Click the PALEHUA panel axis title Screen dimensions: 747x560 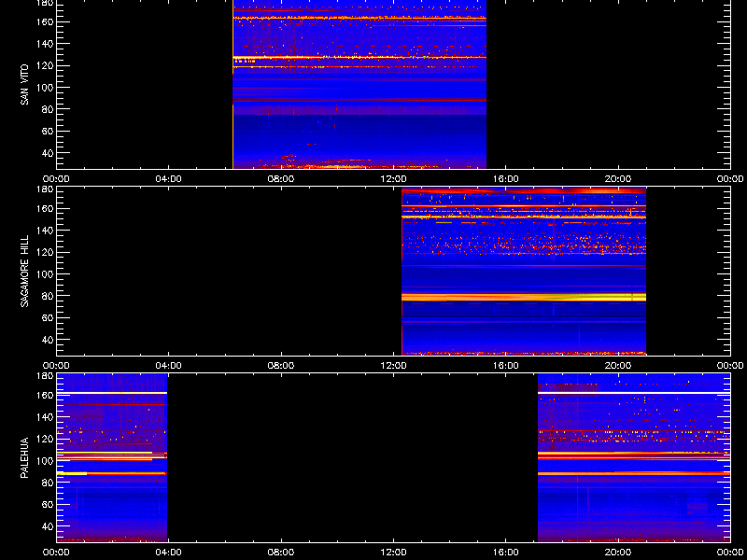click(25, 458)
